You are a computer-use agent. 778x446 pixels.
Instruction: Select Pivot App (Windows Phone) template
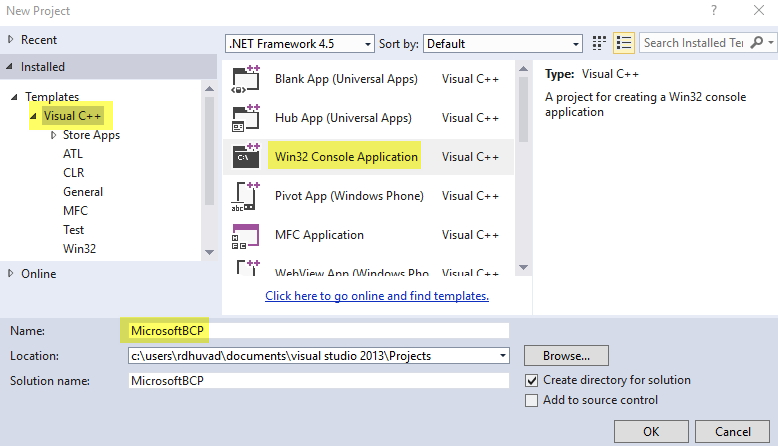(349, 196)
